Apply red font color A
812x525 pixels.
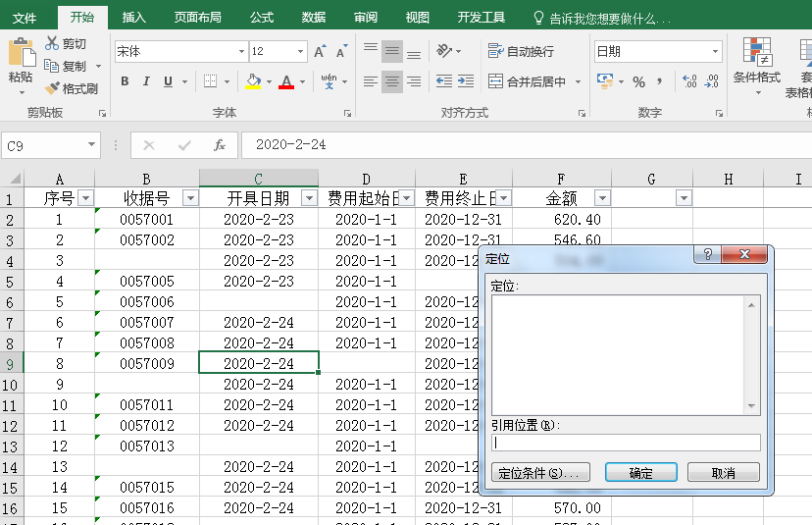[x=286, y=81]
